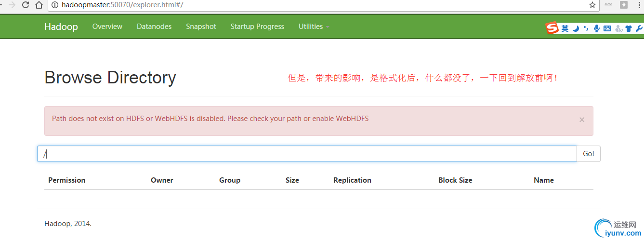Click the gray diamond extension icon
The width and height of the screenshot is (644, 241).
click(x=624, y=5)
